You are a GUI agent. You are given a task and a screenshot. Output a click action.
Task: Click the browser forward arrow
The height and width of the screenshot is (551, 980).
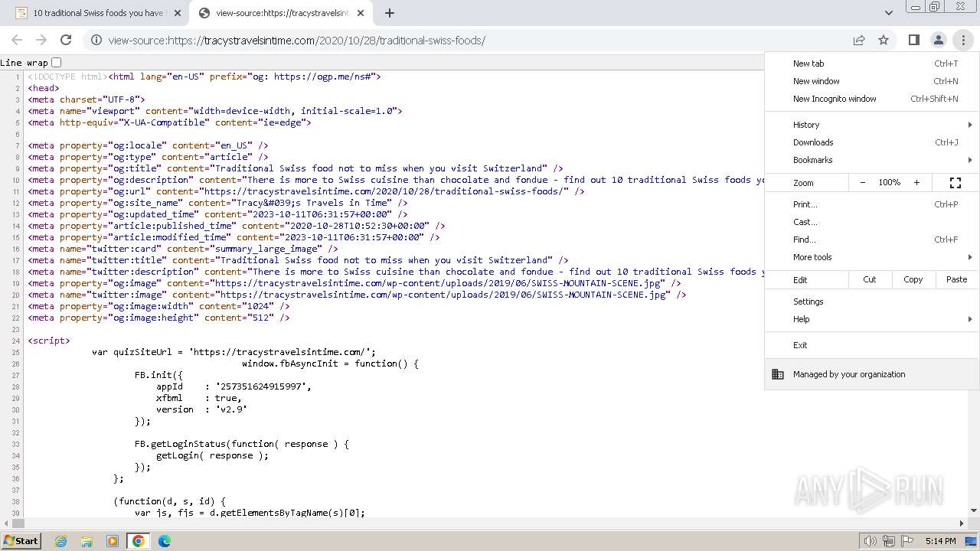[x=41, y=40]
